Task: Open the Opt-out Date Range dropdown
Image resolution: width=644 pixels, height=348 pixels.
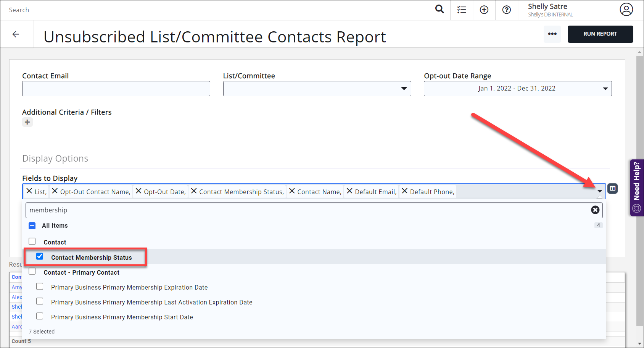Action: point(605,89)
